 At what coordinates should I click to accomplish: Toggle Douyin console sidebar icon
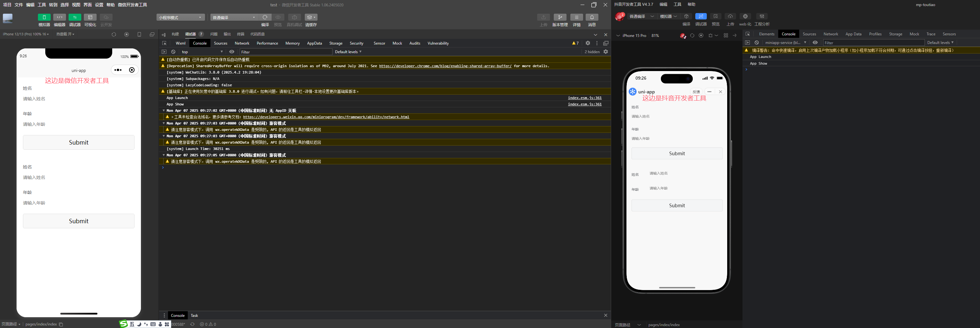(748, 43)
